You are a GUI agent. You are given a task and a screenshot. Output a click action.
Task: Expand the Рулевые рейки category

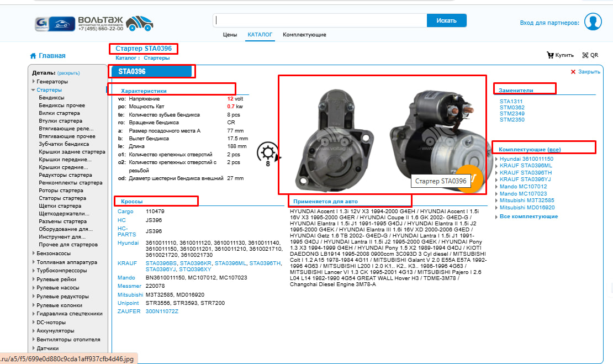pyautogui.click(x=34, y=279)
